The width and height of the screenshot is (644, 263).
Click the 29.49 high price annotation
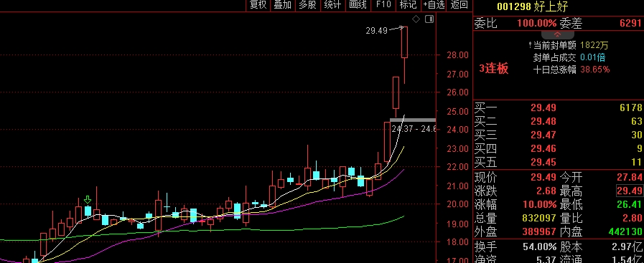377,31
